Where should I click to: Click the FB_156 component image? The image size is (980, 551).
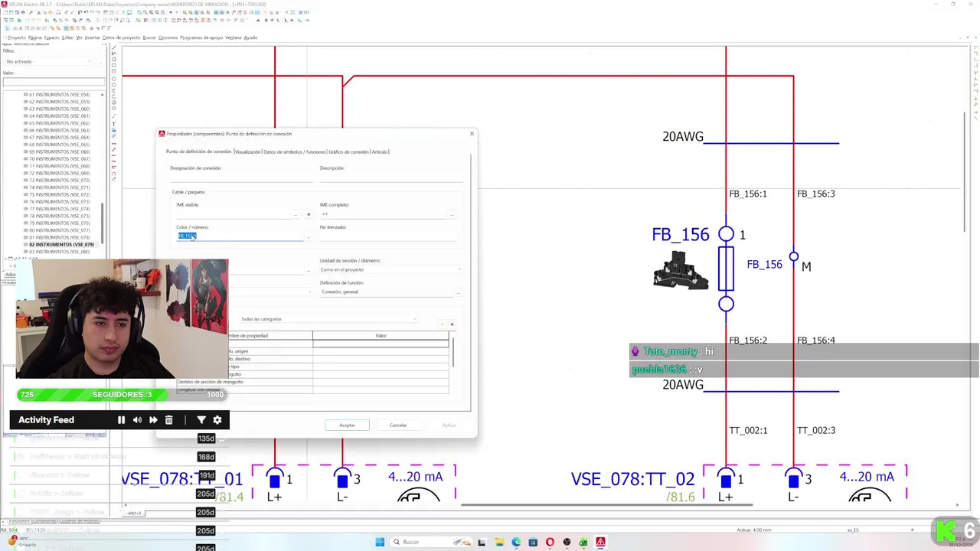(x=680, y=270)
